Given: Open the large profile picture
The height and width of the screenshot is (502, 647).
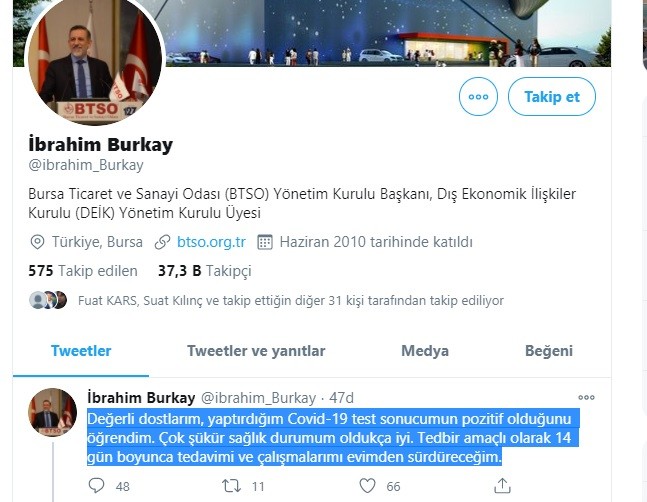Looking at the screenshot, I should (95, 60).
